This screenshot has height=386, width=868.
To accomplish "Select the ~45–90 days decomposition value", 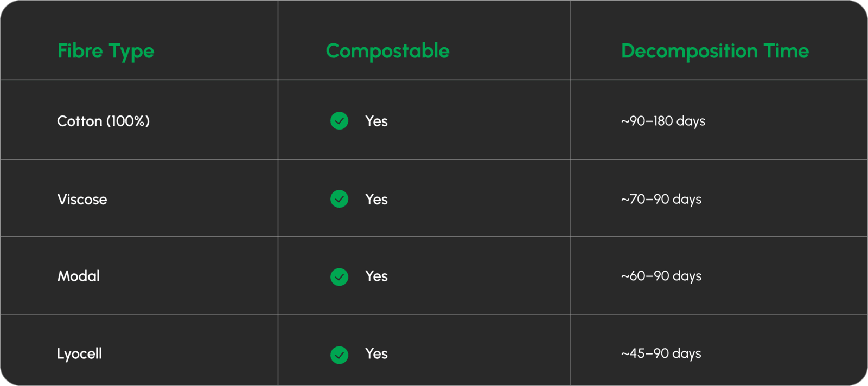I will coord(661,354).
